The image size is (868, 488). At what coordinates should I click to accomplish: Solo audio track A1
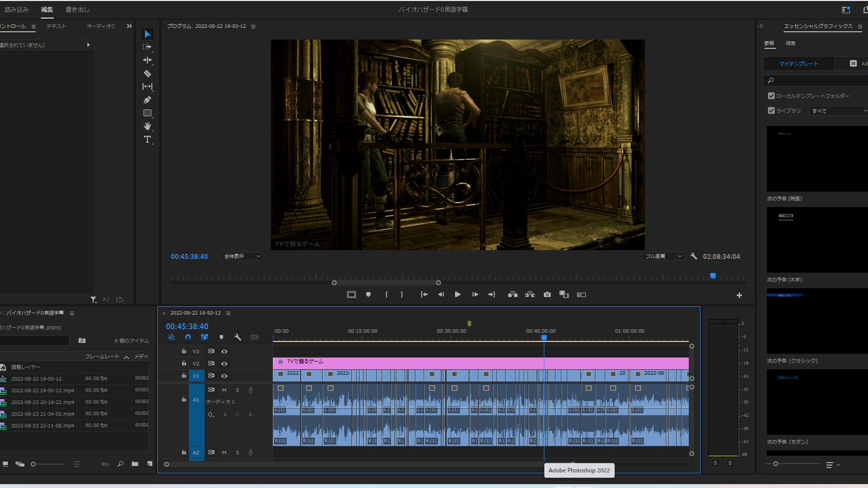point(237,390)
